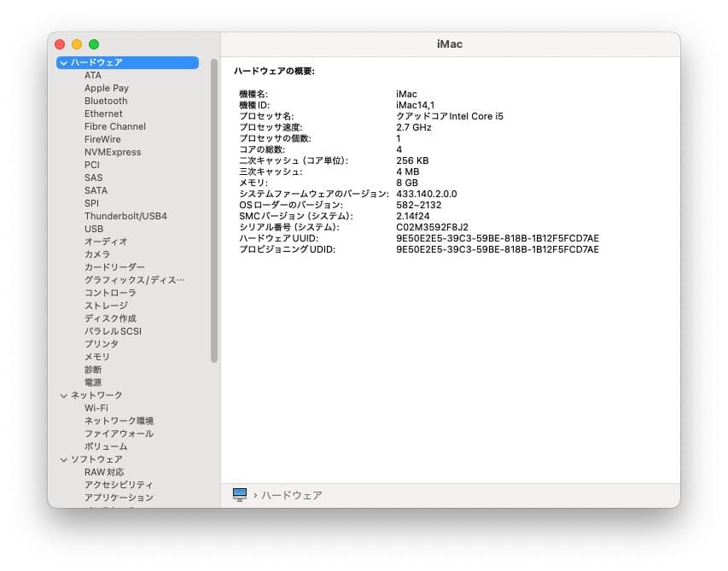The height and width of the screenshot is (571, 728).
Task: Collapse the ソフトウェア section chevron
Action: click(x=64, y=459)
